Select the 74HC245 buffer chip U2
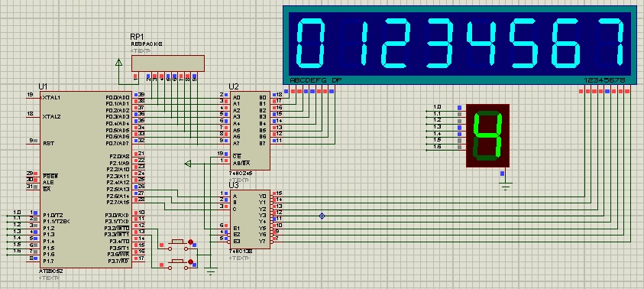Viewport: 644px width, 289px height. coord(249,131)
